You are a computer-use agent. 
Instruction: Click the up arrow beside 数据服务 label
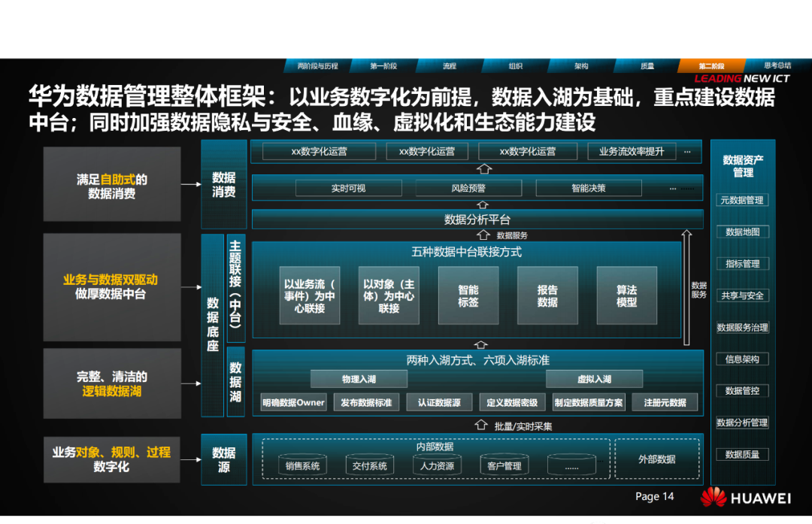[483, 235]
